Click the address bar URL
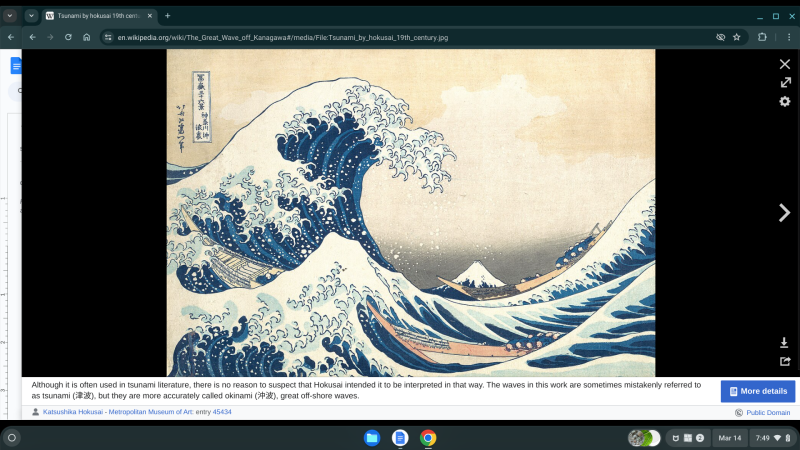The width and height of the screenshot is (800, 450). tap(283, 37)
